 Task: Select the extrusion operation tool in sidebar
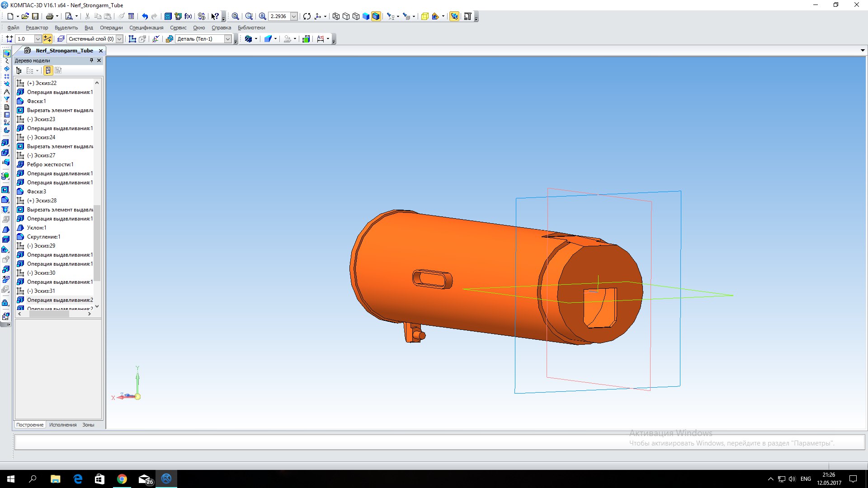click(6, 143)
